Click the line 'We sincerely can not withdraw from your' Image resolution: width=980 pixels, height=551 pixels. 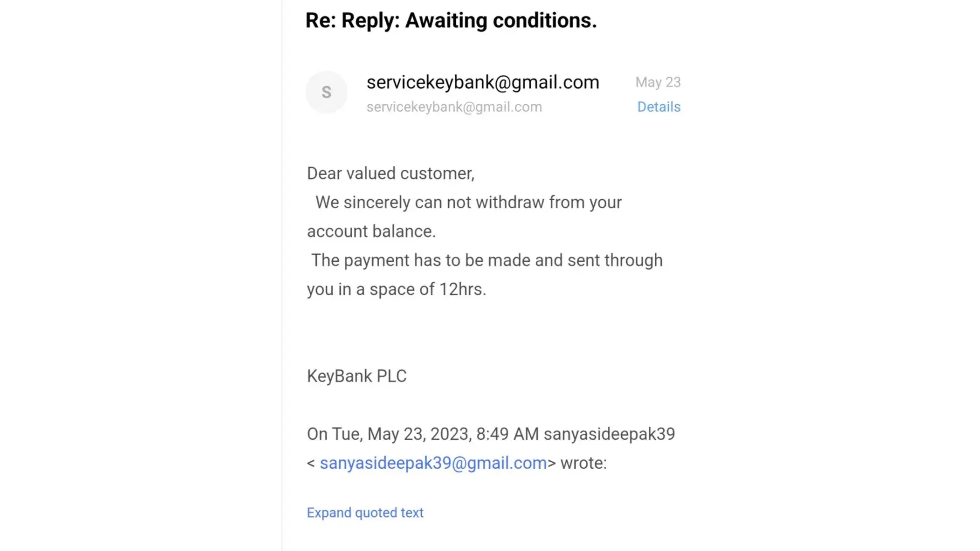(x=469, y=202)
